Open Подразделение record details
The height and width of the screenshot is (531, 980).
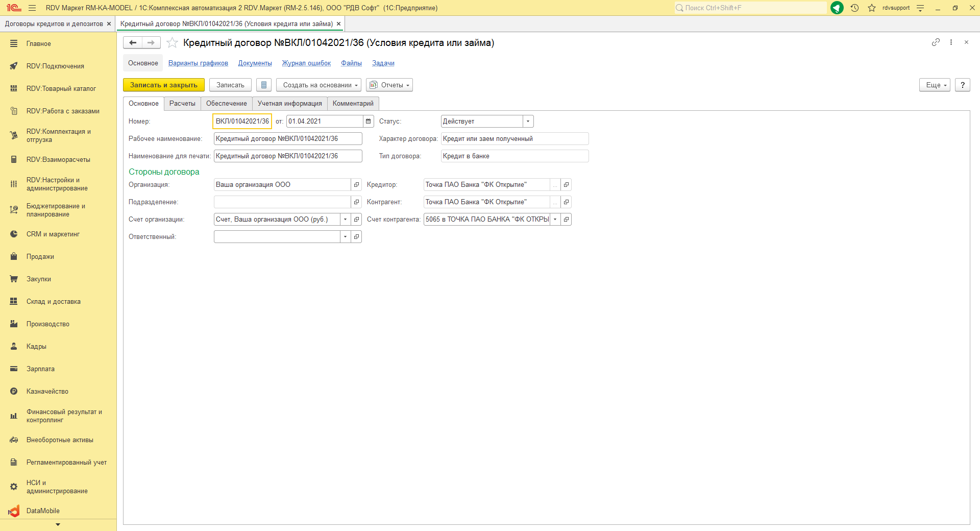pos(357,202)
